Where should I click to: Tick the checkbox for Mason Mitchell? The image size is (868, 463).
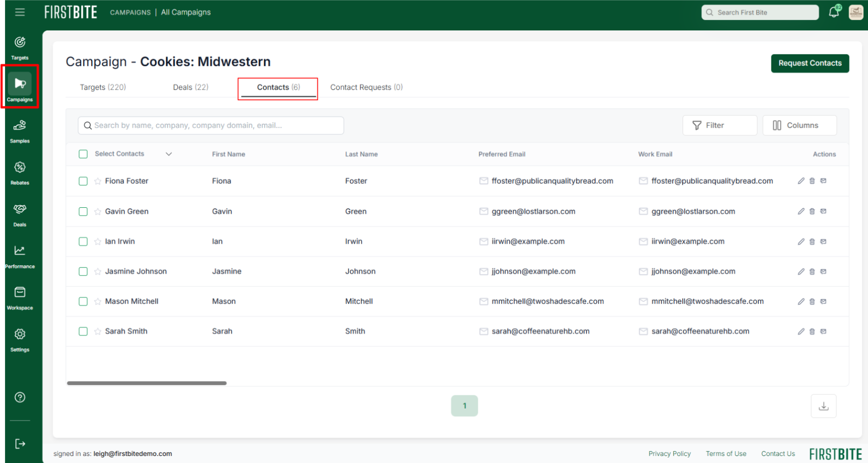click(x=83, y=301)
